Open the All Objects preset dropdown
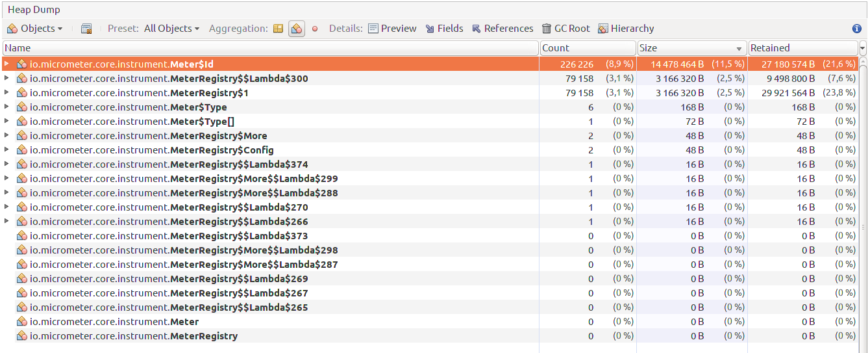 (x=171, y=29)
